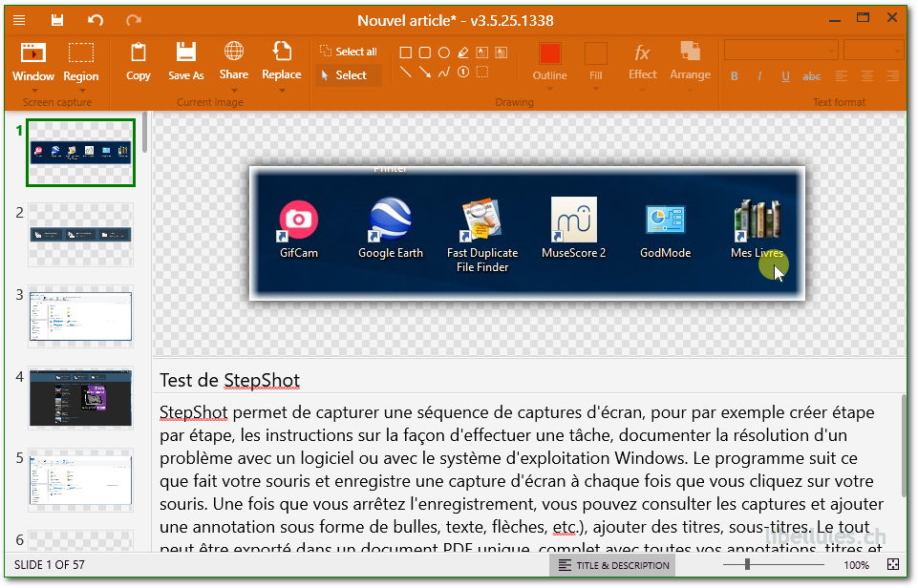Image resolution: width=918 pixels, height=588 pixels.
Task: Choose the text box drawing tool
Action: (481, 52)
